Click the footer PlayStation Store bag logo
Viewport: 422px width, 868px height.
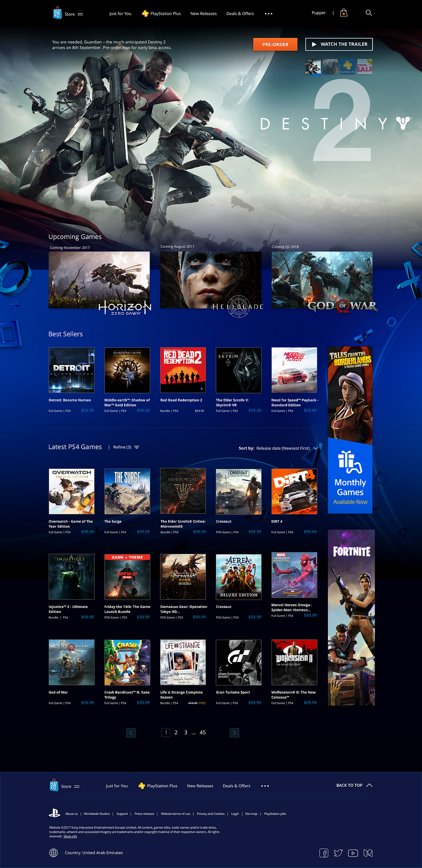tap(54, 785)
